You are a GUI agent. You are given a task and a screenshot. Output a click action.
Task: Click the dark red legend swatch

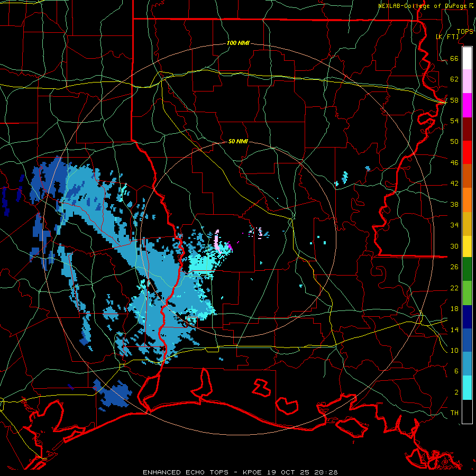pyautogui.click(x=467, y=129)
